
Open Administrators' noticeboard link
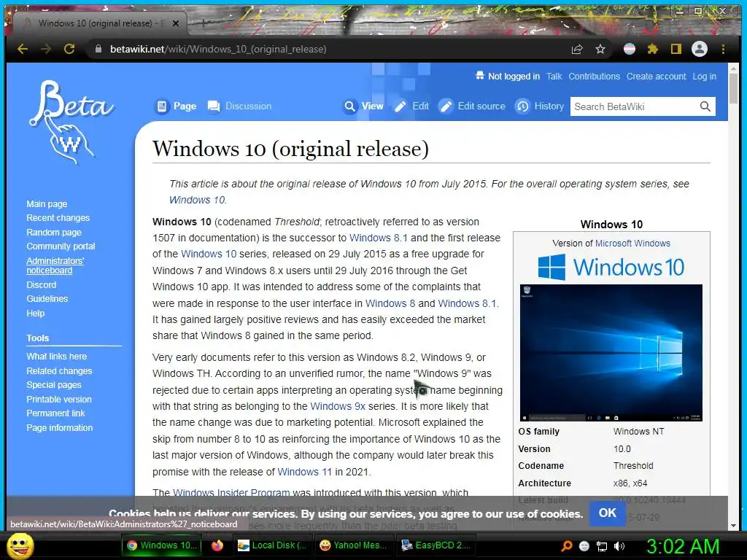[x=55, y=265]
